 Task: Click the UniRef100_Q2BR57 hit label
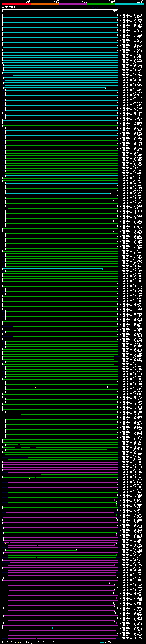(131, 615)
